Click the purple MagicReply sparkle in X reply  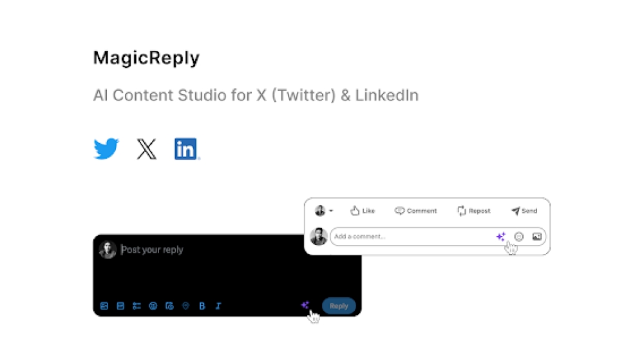pyautogui.click(x=305, y=305)
